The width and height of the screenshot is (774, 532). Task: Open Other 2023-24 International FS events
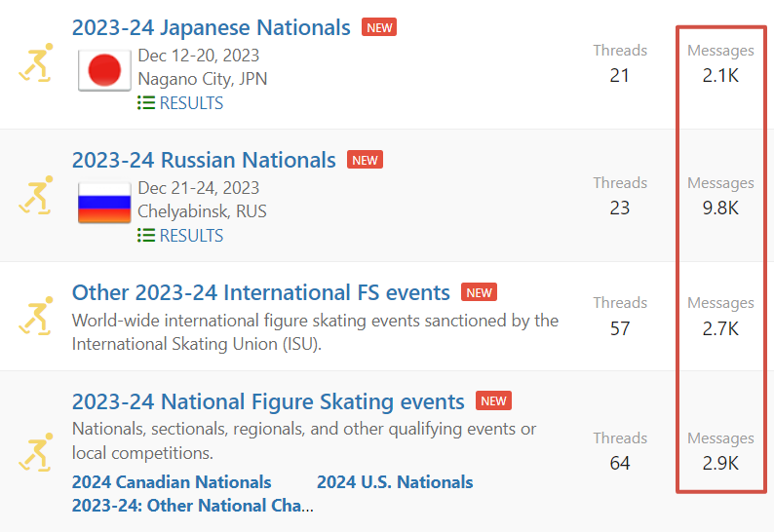(x=260, y=292)
